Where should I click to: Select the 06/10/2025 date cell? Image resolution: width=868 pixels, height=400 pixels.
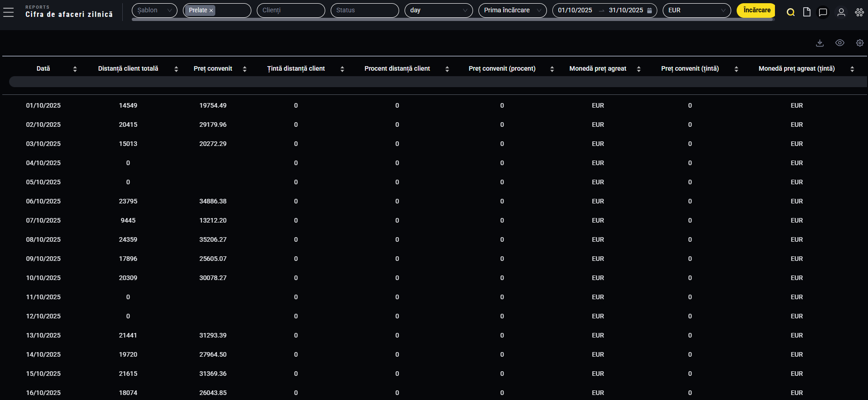pyautogui.click(x=43, y=201)
